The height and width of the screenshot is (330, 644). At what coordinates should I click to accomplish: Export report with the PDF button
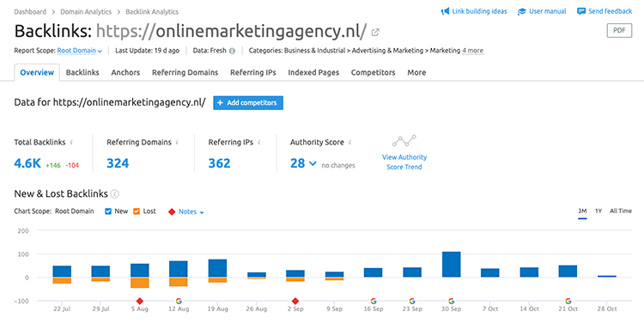pos(619,30)
